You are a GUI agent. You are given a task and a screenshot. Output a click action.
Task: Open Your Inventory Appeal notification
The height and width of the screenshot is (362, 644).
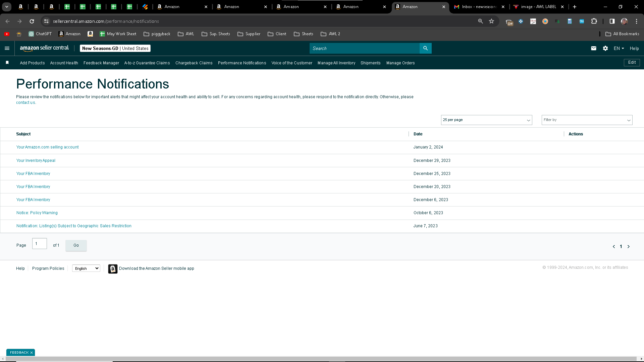(36, 161)
